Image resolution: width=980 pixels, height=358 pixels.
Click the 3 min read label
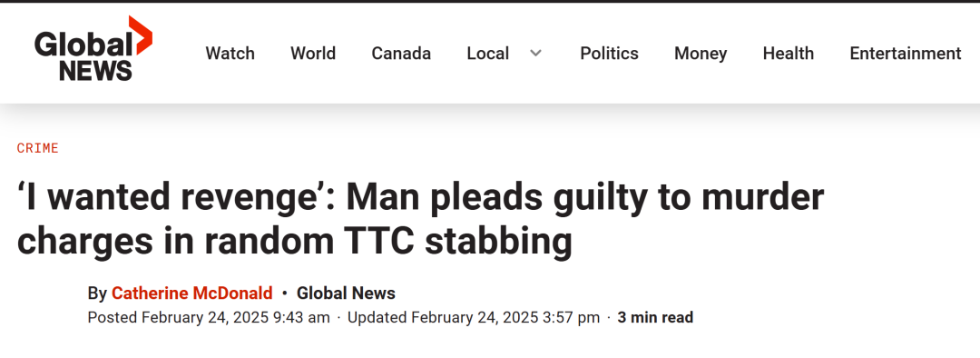click(x=655, y=317)
